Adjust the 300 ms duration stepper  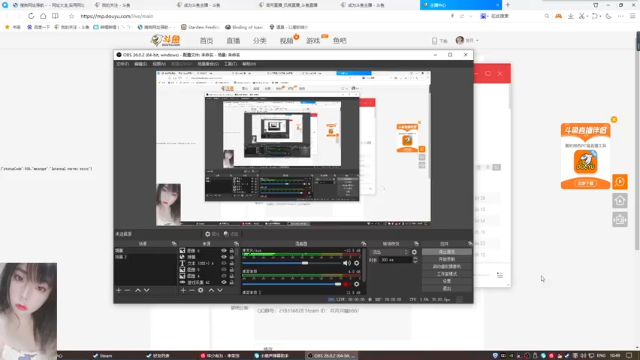click(415, 260)
